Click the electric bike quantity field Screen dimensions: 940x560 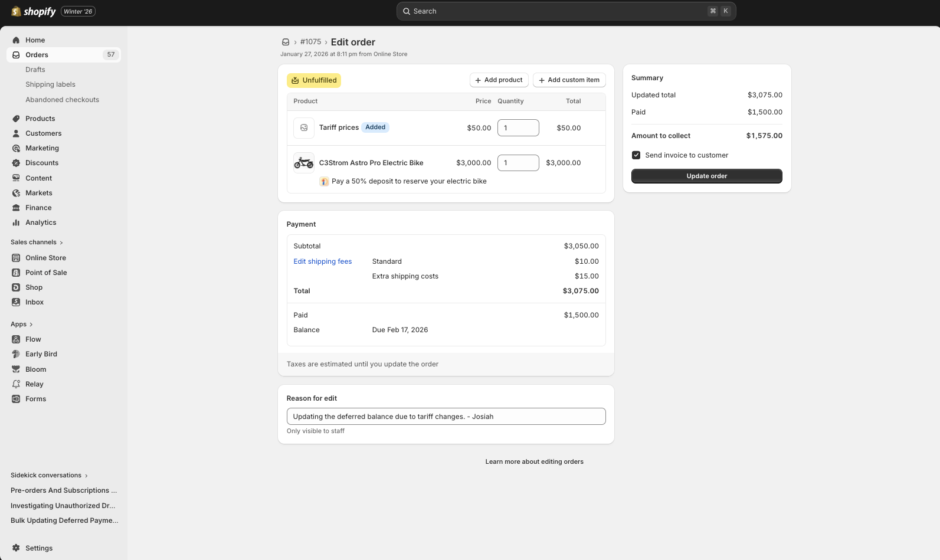[518, 163]
